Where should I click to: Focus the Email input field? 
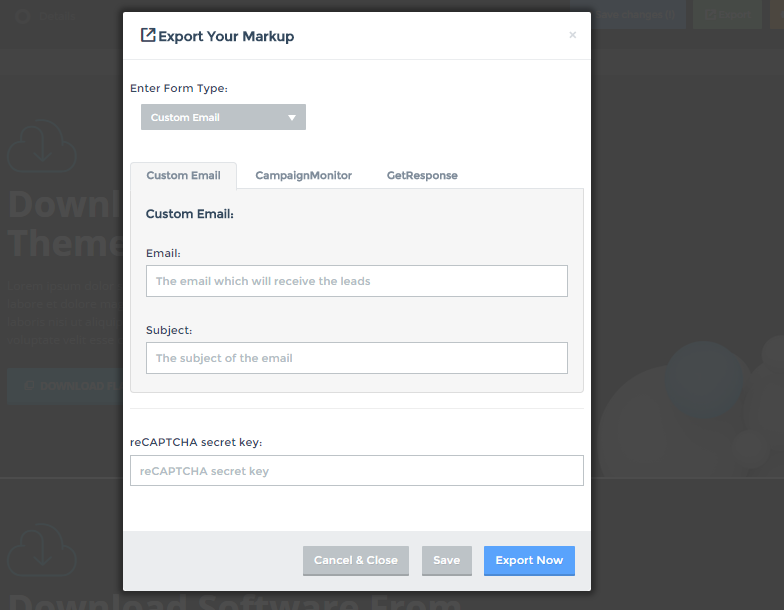pyautogui.click(x=356, y=281)
